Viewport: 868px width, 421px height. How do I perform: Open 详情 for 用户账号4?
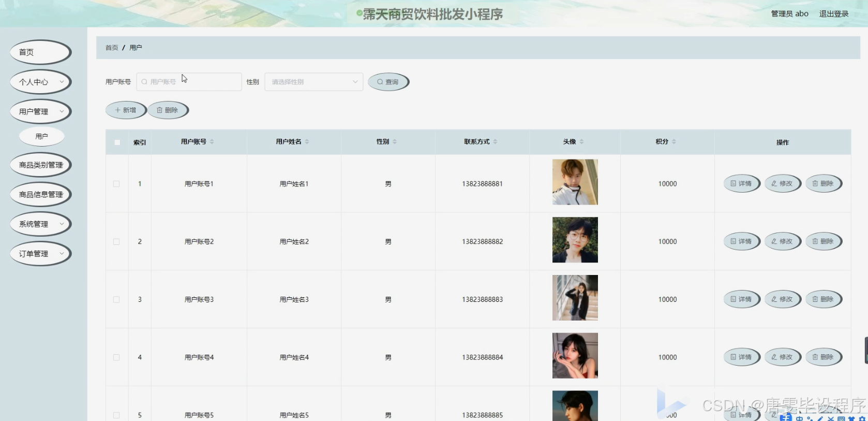tap(741, 357)
